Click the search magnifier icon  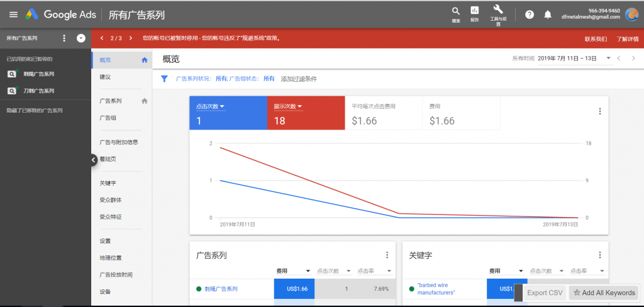(x=455, y=12)
